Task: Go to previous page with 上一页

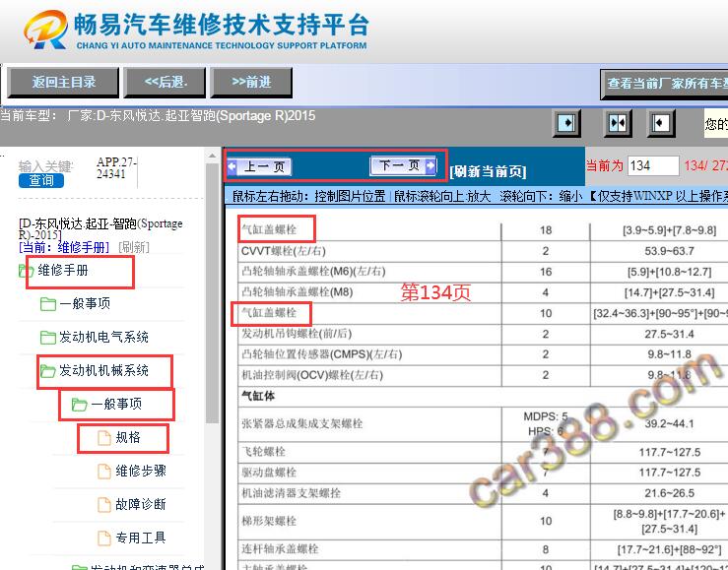Action: (x=259, y=166)
